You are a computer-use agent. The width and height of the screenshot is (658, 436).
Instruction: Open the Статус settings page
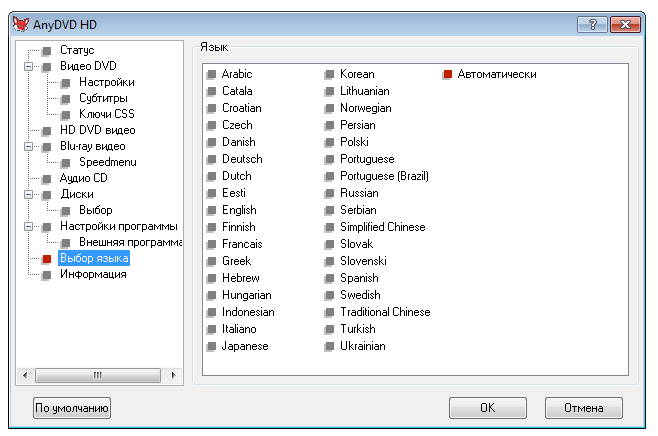(77, 50)
